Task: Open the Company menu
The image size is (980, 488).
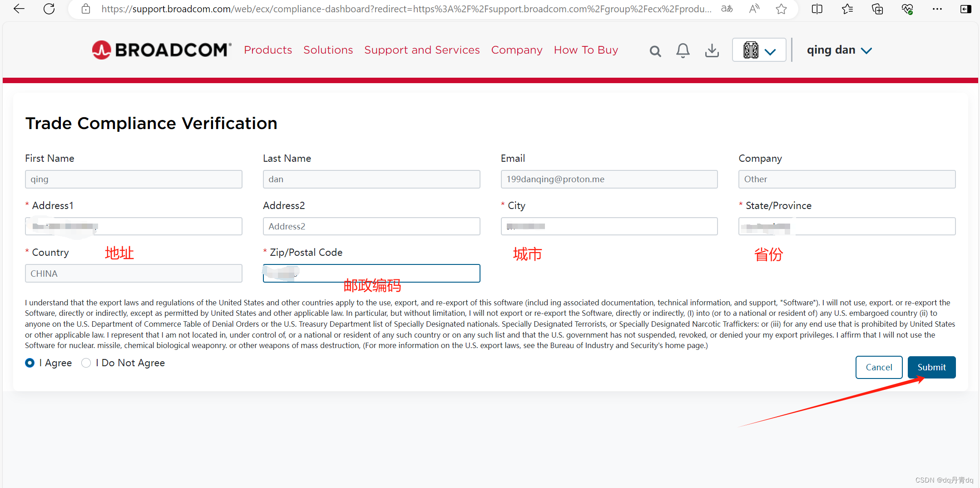Action: (x=517, y=50)
